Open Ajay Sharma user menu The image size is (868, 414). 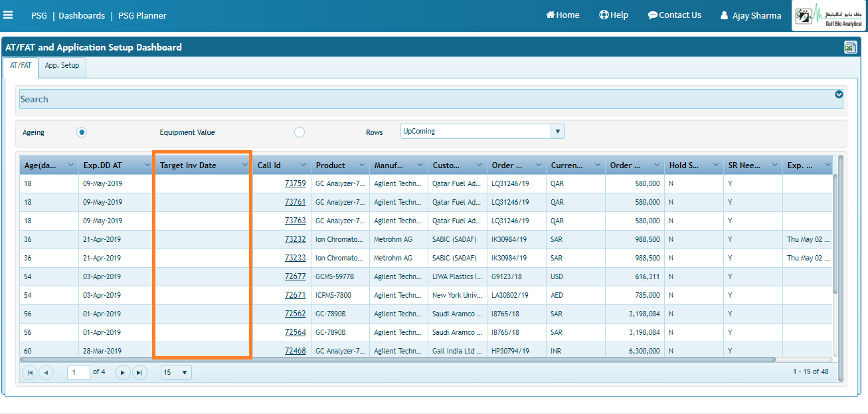click(750, 16)
